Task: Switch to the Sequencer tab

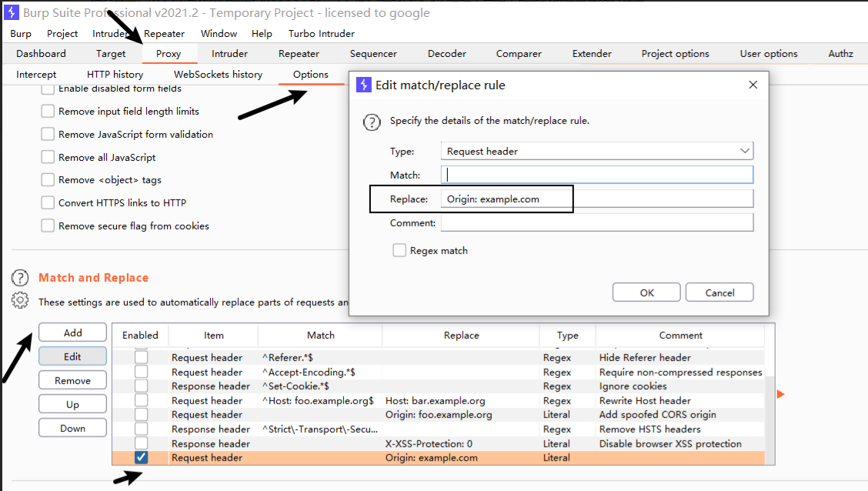Action: pyautogui.click(x=373, y=54)
